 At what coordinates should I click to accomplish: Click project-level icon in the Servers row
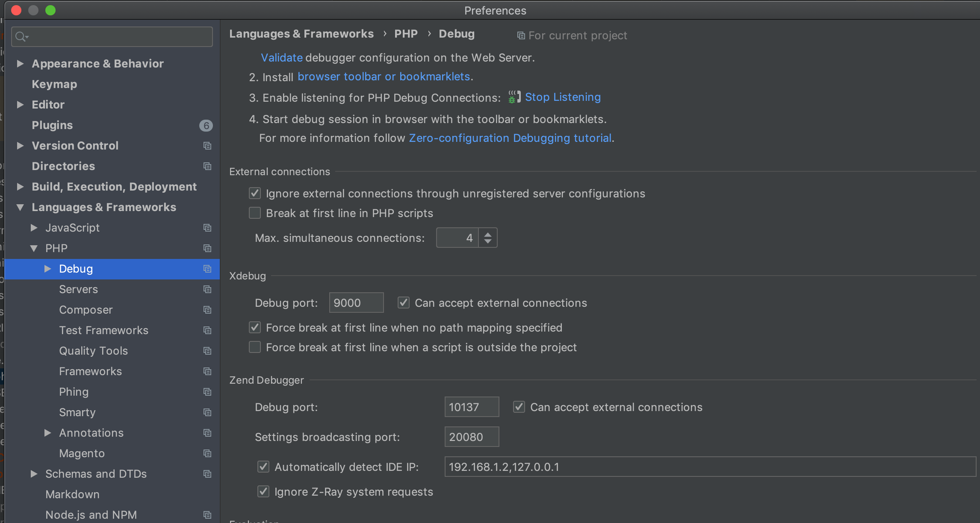tap(207, 289)
